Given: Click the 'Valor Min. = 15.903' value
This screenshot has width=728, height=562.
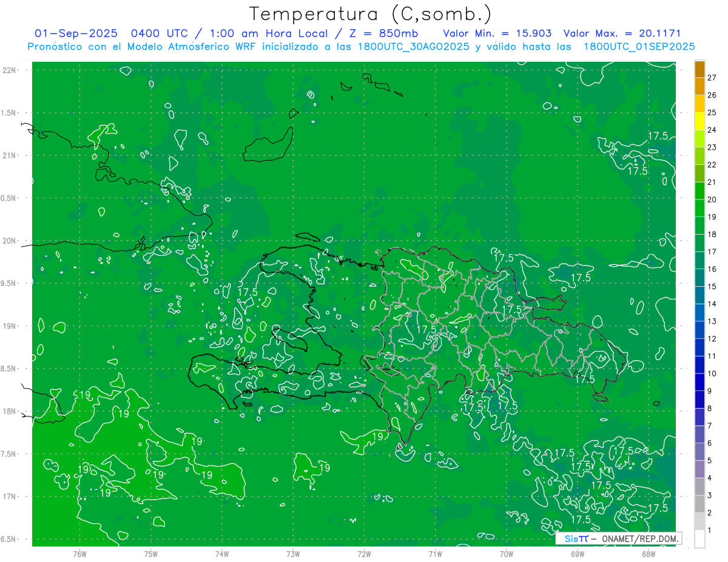Looking at the screenshot, I should (x=497, y=33).
